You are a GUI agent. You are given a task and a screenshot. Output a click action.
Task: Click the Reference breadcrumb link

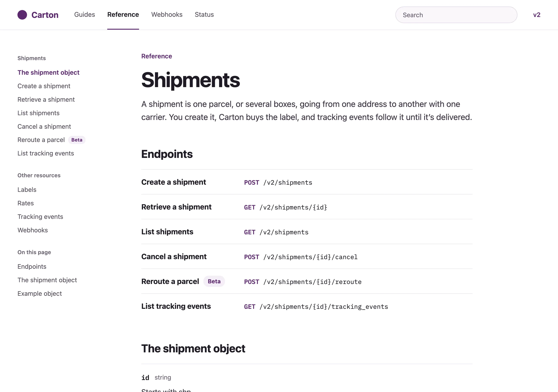coord(157,56)
